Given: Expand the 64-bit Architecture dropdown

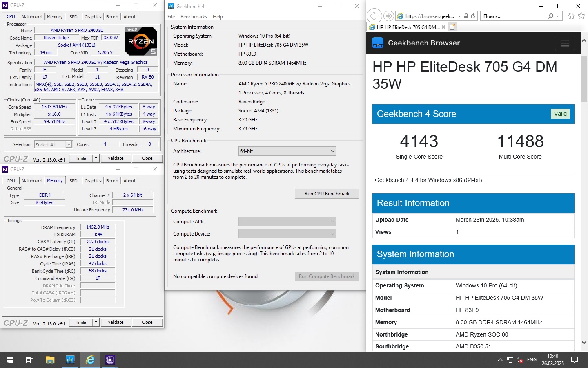Looking at the screenshot, I should click(332, 151).
